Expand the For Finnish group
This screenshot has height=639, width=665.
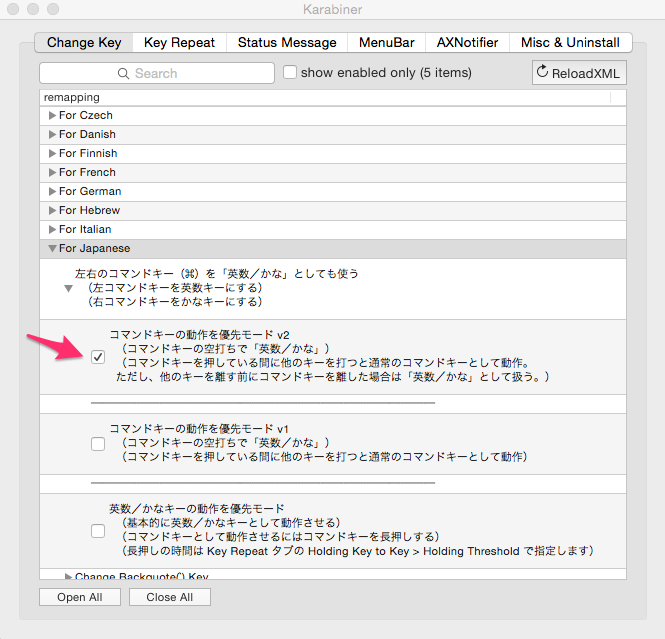[53, 153]
